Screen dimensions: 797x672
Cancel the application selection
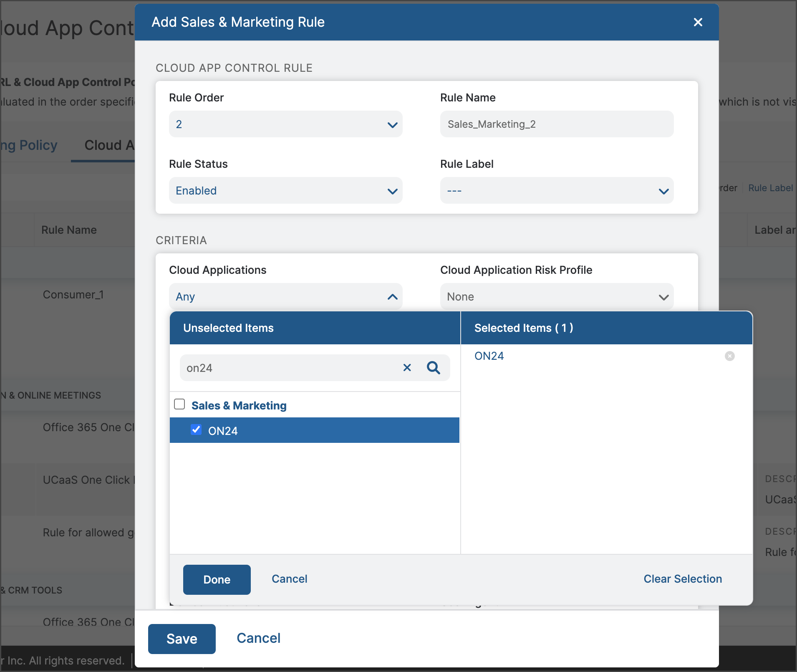[x=289, y=579]
